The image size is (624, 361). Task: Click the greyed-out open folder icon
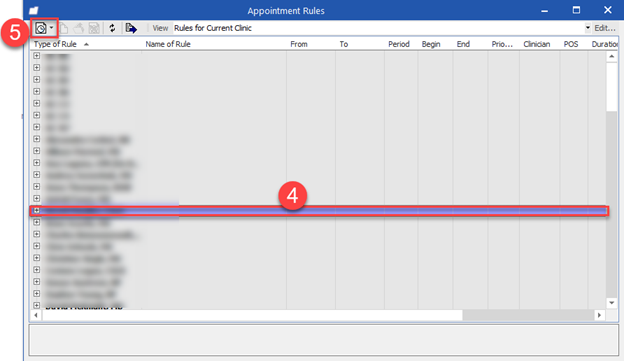[x=79, y=28]
